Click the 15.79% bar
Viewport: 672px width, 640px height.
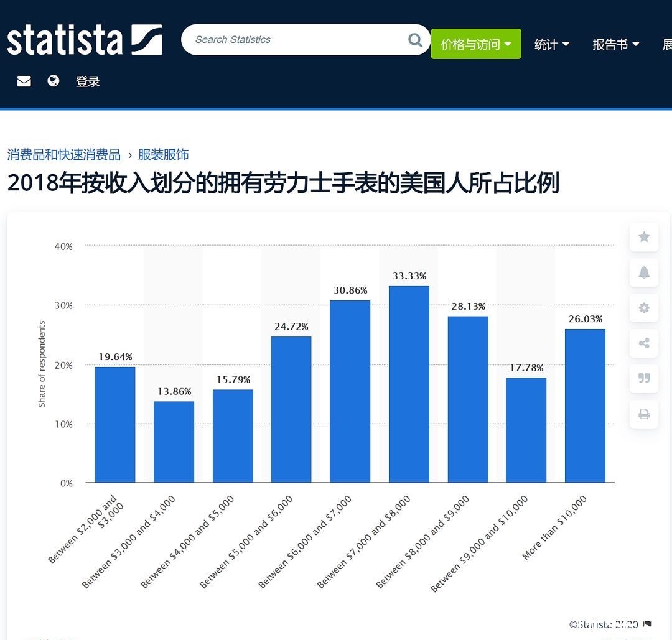233,436
